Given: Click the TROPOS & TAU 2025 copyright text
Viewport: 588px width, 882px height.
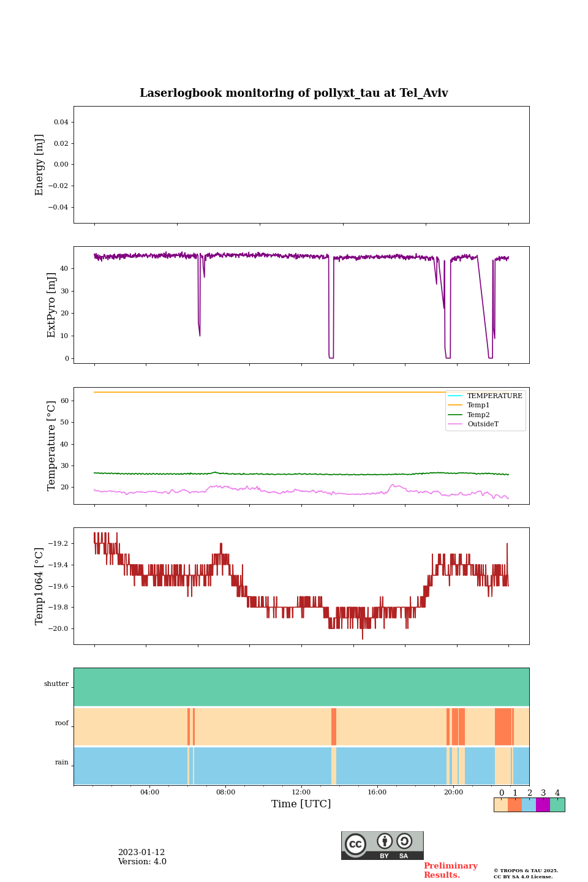Looking at the screenshot, I should click(x=526, y=870).
